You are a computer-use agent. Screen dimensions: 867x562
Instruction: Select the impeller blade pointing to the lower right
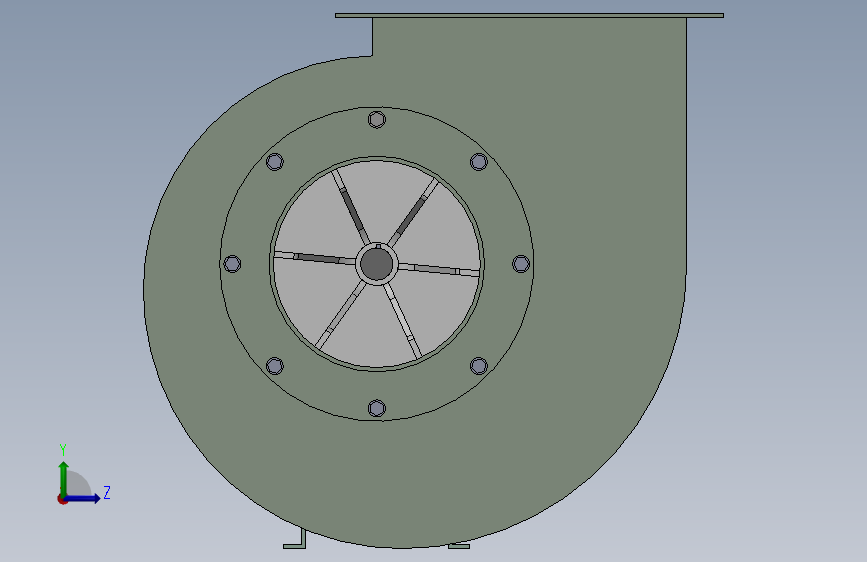[403, 320]
